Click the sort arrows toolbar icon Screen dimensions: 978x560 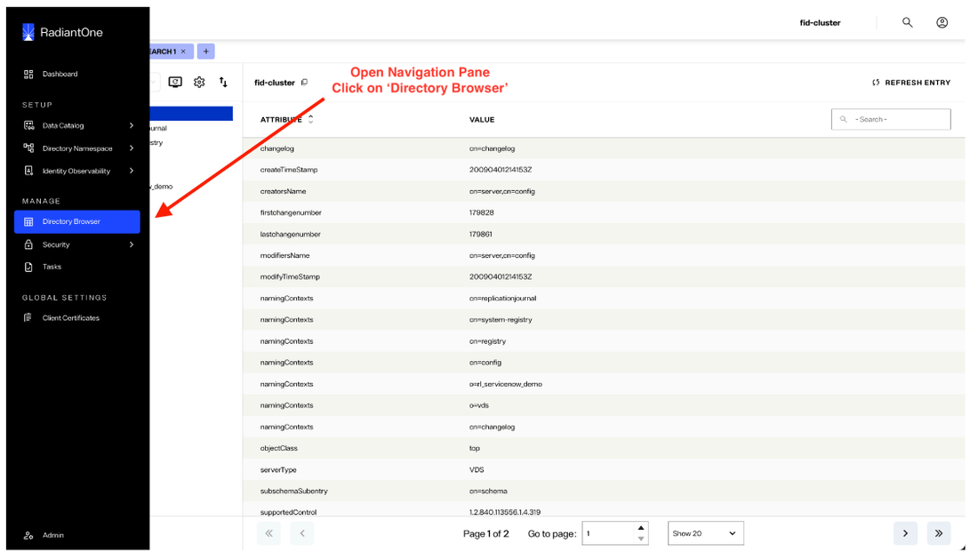[x=223, y=83]
